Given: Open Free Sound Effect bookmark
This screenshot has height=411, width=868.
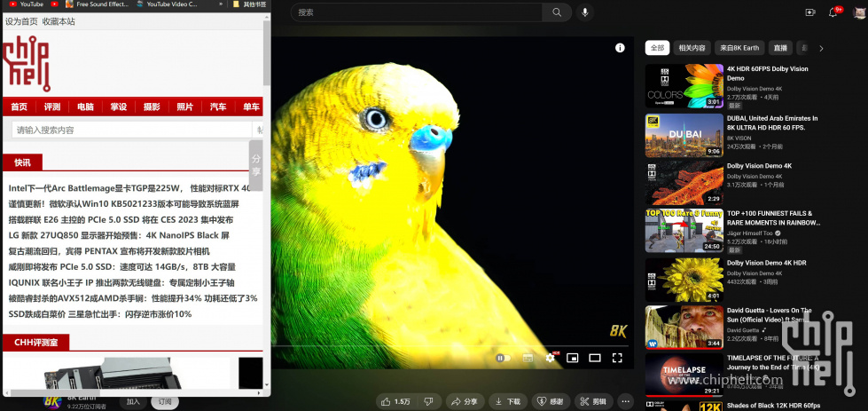Looking at the screenshot, I should click(98, 4).
